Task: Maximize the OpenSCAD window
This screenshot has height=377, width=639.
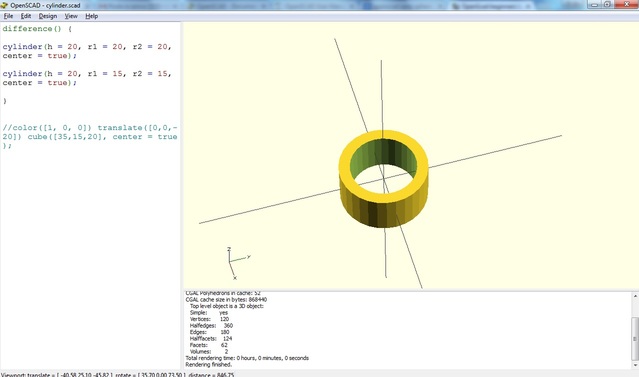Action: (x=607, y=4)
